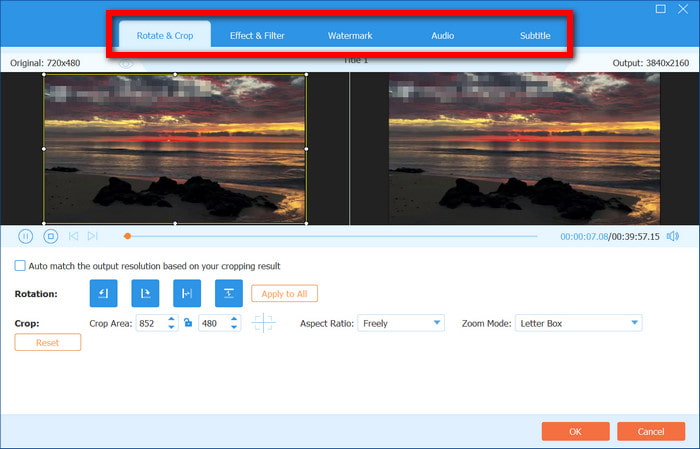
Task: Expand the Zoom Mode dropdown
Action: coord(578,323)
